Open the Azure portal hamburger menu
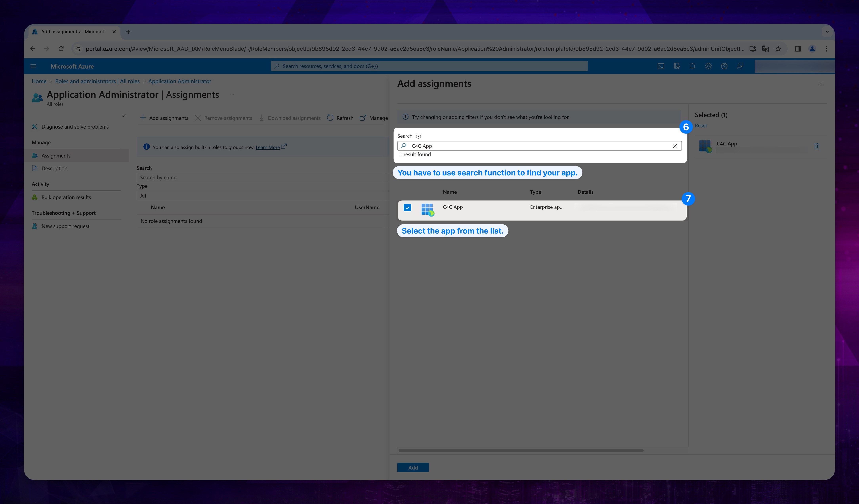The width and height of the screenshot is (859, 504). (x=33, y=66)
